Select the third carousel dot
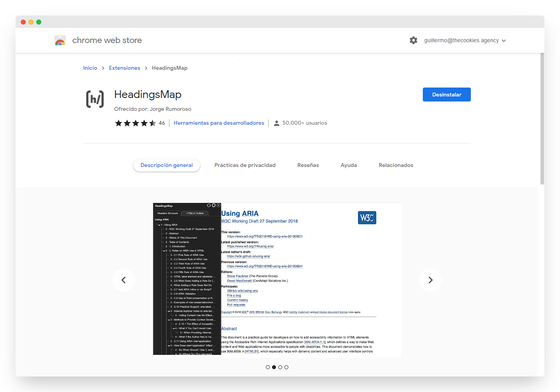 [280, 367]
